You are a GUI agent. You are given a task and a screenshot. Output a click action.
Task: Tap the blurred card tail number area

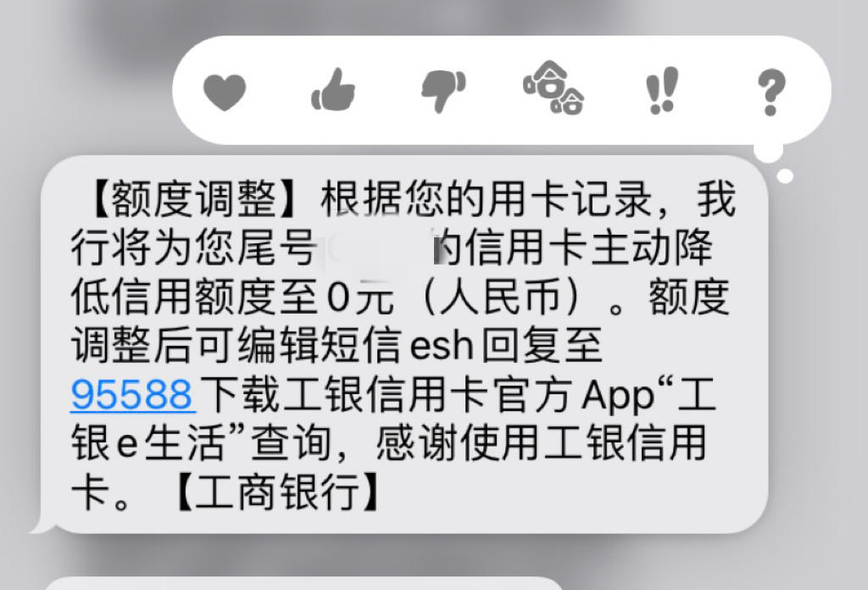click(x=377, y=248)
